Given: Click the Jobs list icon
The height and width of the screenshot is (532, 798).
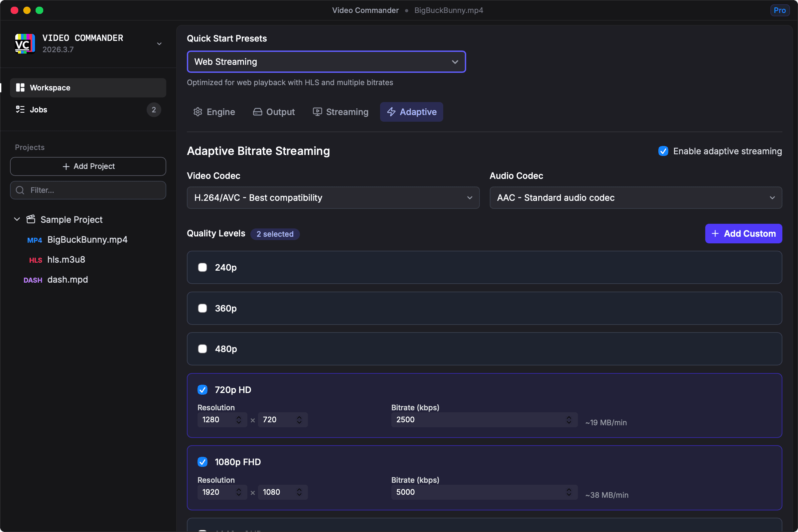Looking at the screenshot, I should [20, 109].
